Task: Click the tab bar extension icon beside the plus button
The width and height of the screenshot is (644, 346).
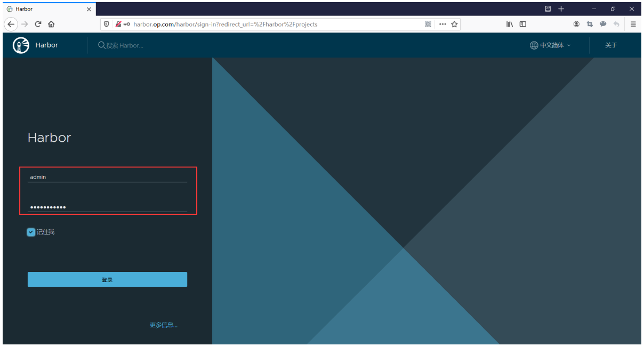Action: click(x=548, y=9)
